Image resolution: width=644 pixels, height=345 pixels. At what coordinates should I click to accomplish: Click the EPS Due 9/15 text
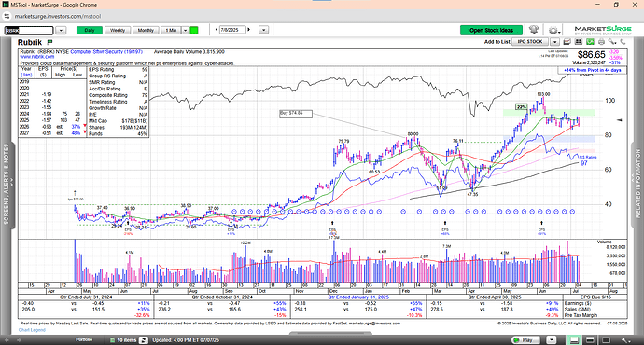click(595, 297)
